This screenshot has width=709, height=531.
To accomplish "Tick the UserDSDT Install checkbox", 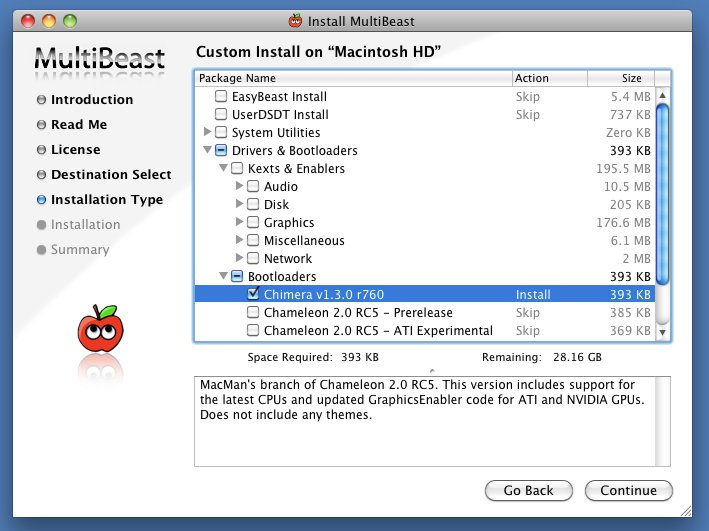I will point(221,115).
